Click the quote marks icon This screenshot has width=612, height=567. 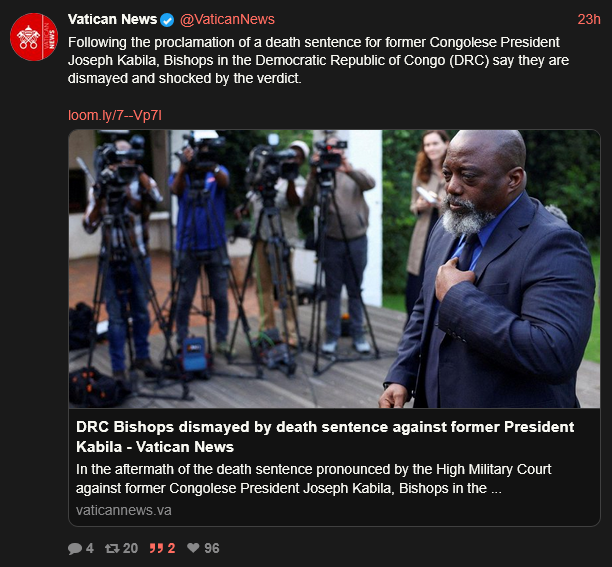click(156, 548)
